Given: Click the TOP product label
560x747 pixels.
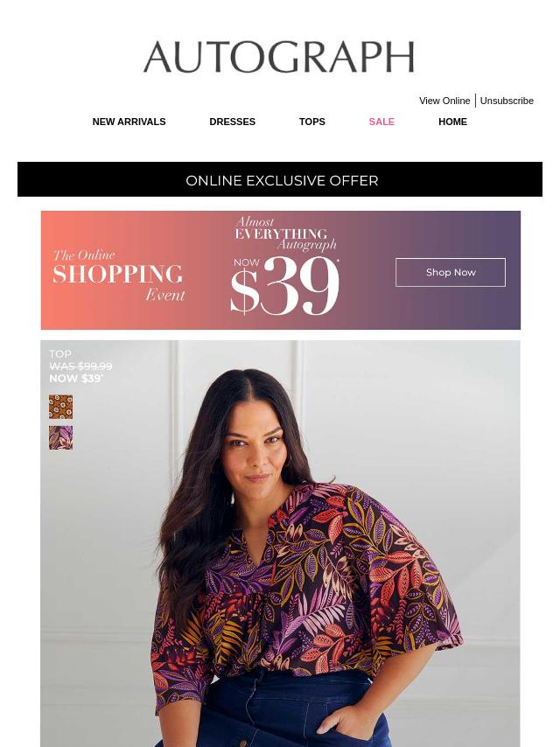Looking at the screenshot, I should coord(60,354).
